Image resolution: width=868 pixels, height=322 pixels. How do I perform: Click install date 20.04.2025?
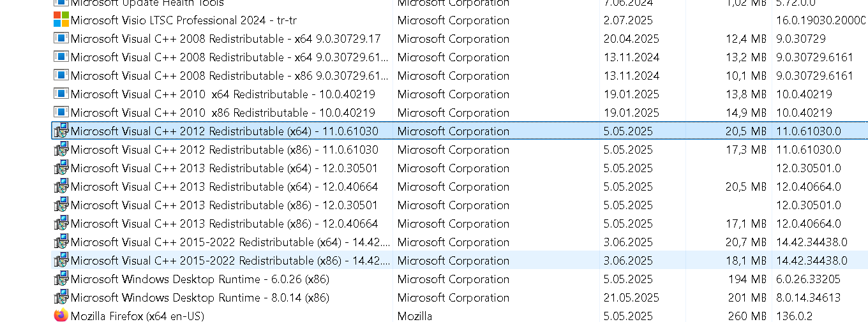[x=631, y=39]
